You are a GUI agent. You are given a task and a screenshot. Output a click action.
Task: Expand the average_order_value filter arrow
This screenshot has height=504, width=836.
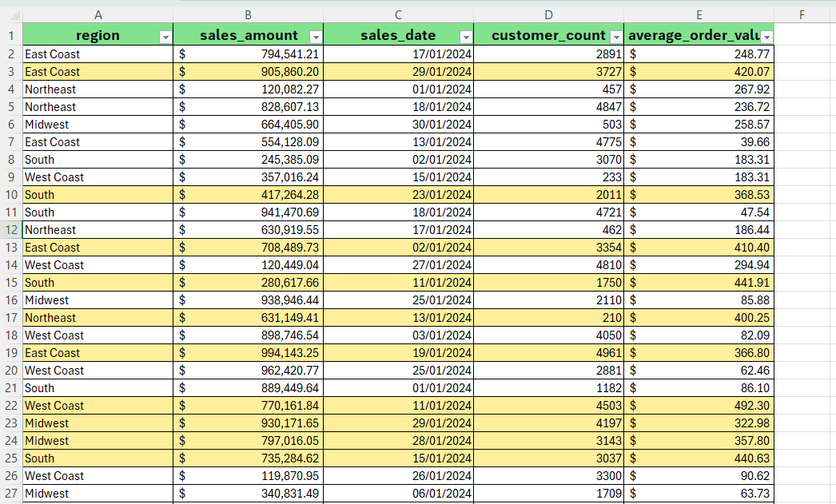coord(766,37)
